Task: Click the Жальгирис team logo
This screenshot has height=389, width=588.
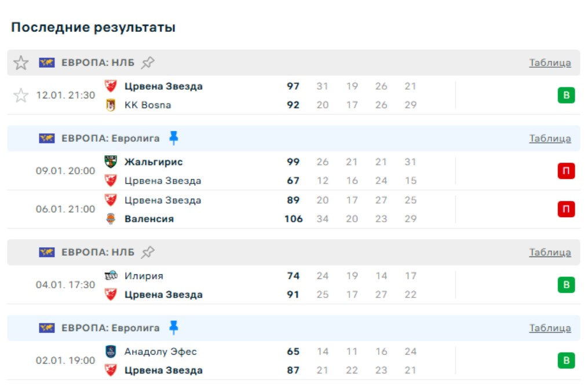Action: tap(111, 162)
